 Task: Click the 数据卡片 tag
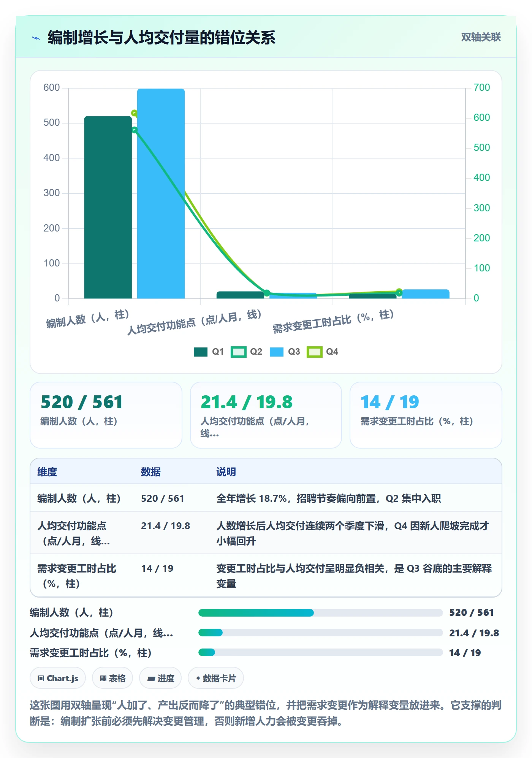(216, 678)
